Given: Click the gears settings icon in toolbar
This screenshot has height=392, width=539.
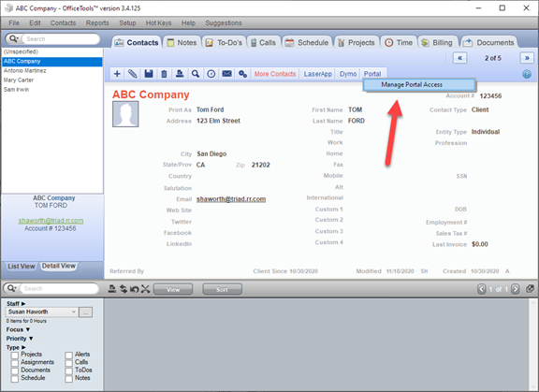Looking at the screenshot, I should pyautogui.click(x=242, y=74).
